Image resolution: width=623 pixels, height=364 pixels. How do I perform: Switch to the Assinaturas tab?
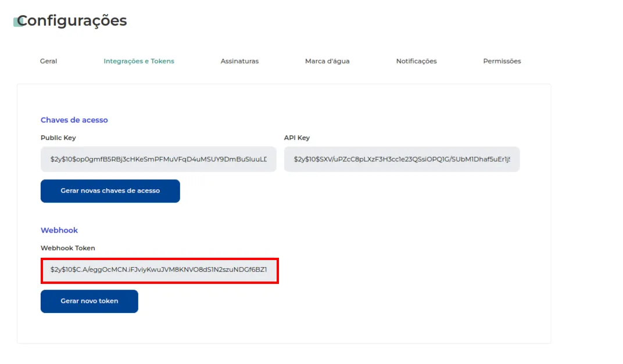point(239,61)
